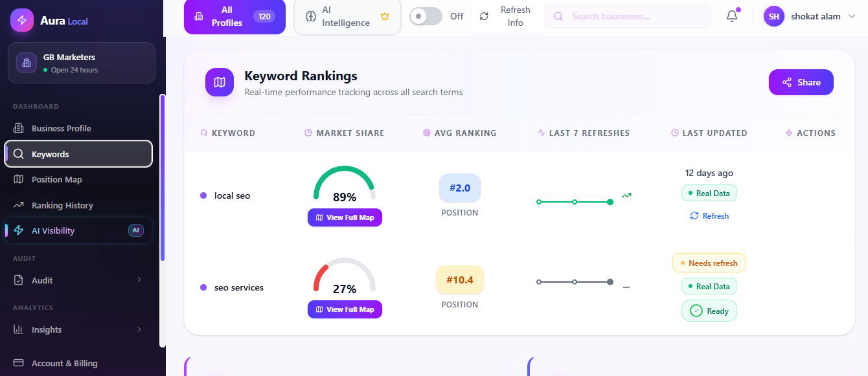Select Keywords in the sidebar

tap(78, 154)
